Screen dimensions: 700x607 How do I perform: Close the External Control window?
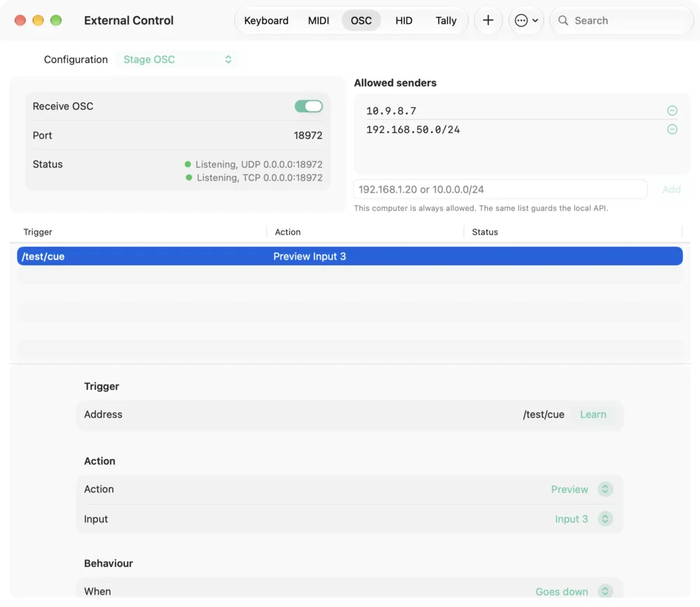tap(20, 20)
